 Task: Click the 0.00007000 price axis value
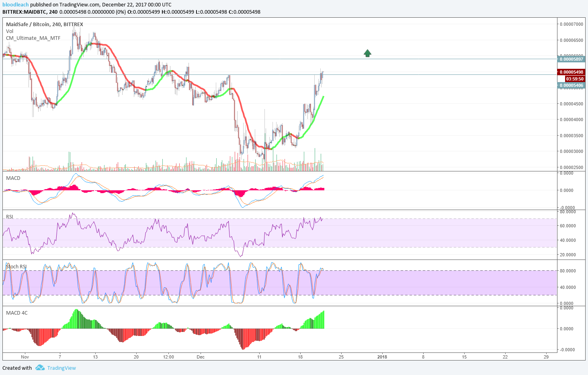572,24
